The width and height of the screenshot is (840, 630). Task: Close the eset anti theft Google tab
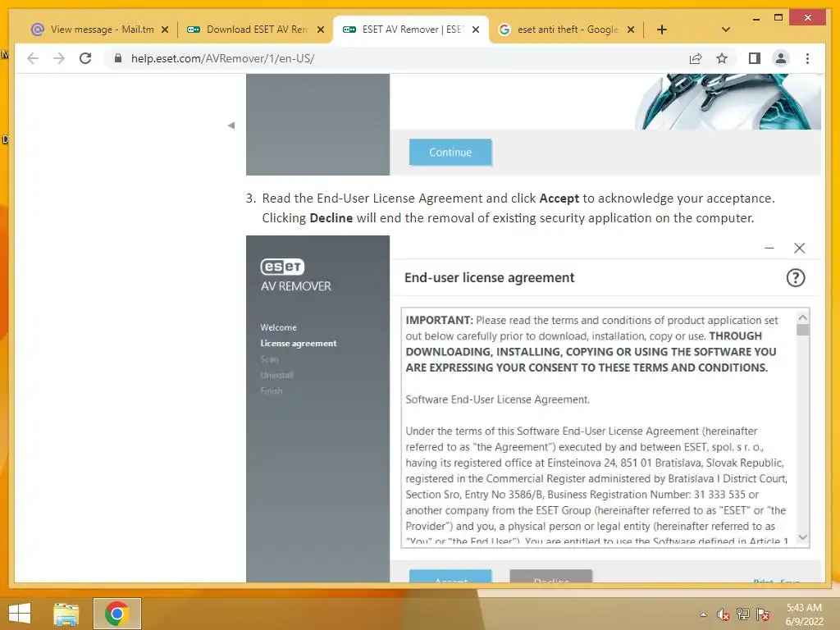[631, 30]
